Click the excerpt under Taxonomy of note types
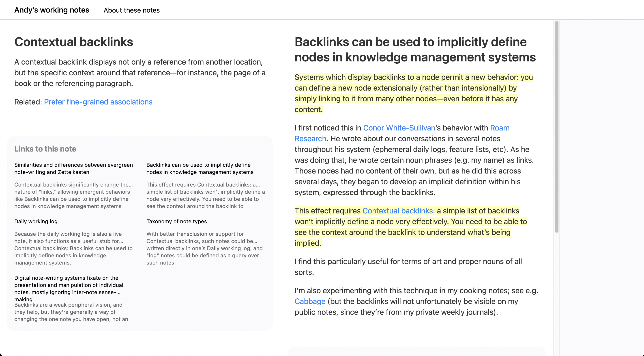 tap(204, 248)
